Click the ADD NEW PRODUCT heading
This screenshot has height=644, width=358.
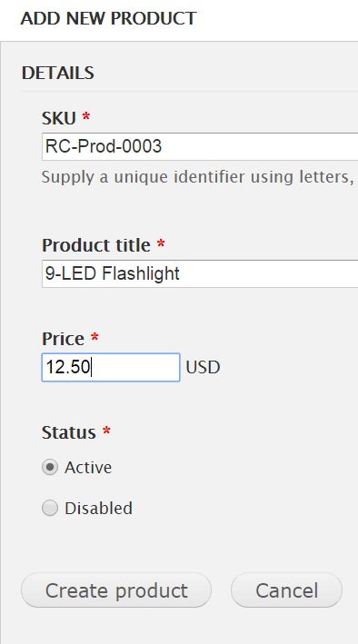click(x=109, y=18)
